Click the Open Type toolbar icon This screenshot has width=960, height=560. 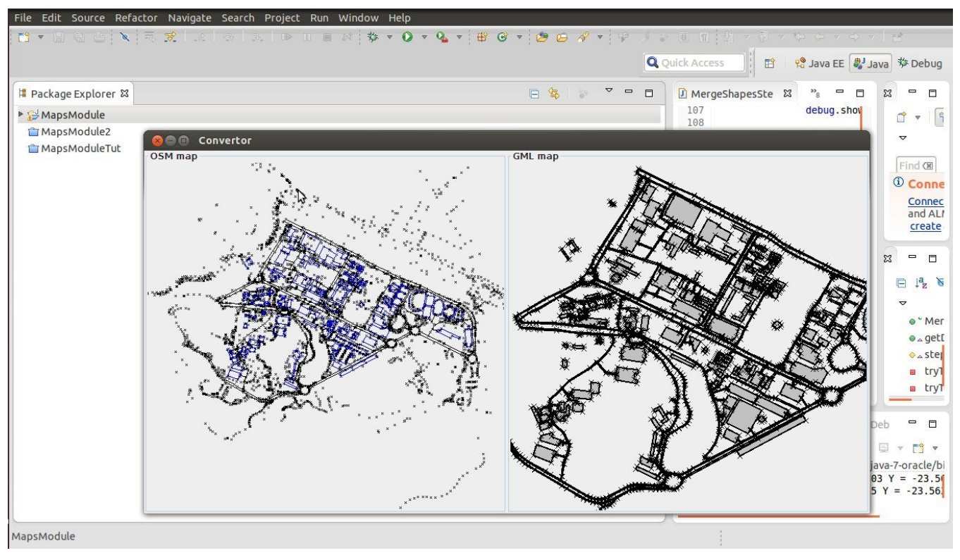click(543, 37)
